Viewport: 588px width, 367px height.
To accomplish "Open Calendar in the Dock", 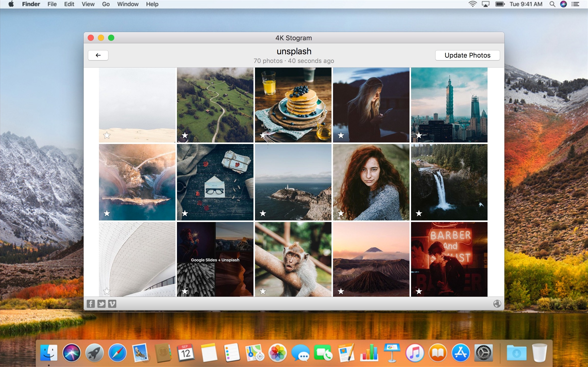I will 186,353.
